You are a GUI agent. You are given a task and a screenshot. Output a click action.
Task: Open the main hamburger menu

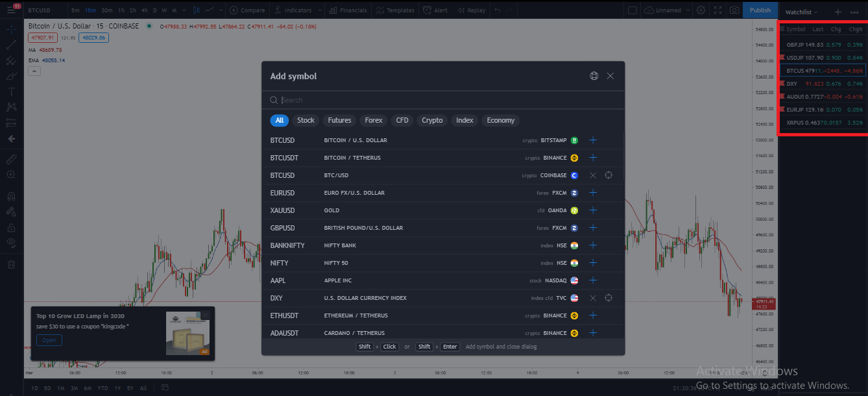coord(11,10)
